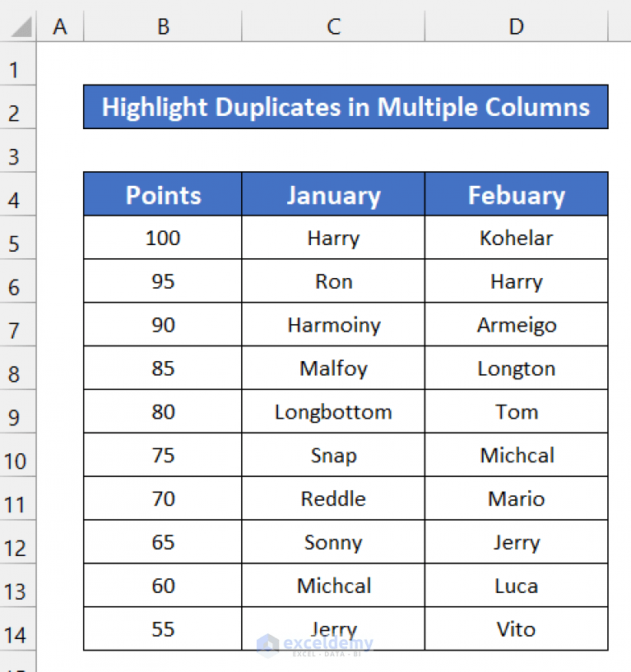This screenshot has height=672, width=631.
Task: Select column header A
Action: [60, 25]
